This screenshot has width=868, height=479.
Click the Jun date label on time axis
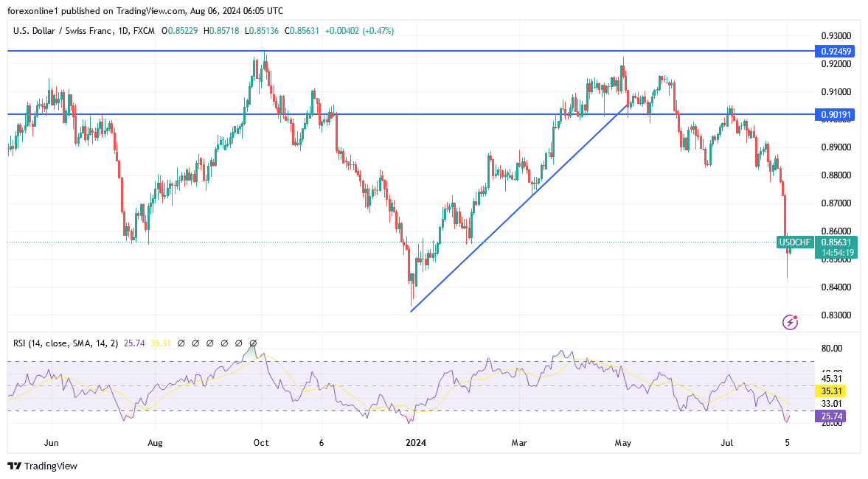51,443
